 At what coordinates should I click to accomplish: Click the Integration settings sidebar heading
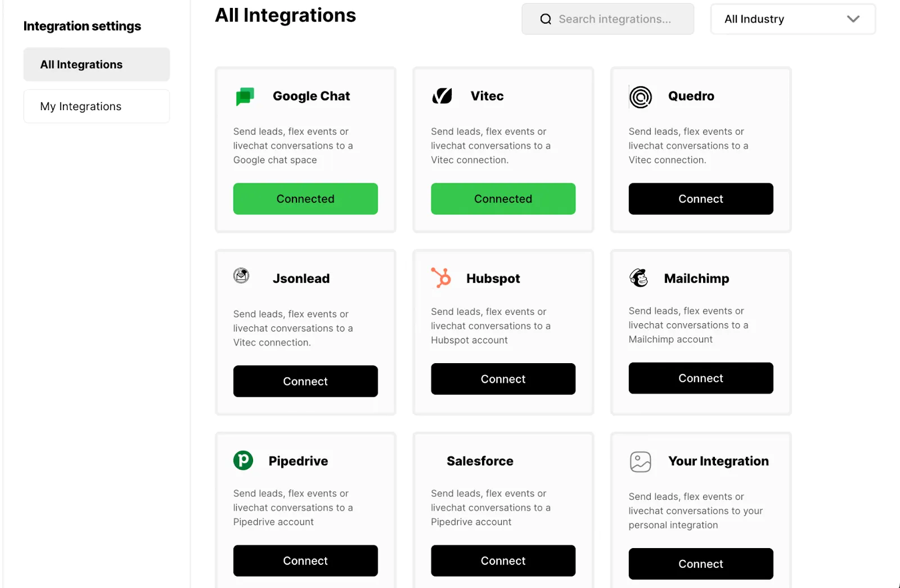[x=82, y=26]
